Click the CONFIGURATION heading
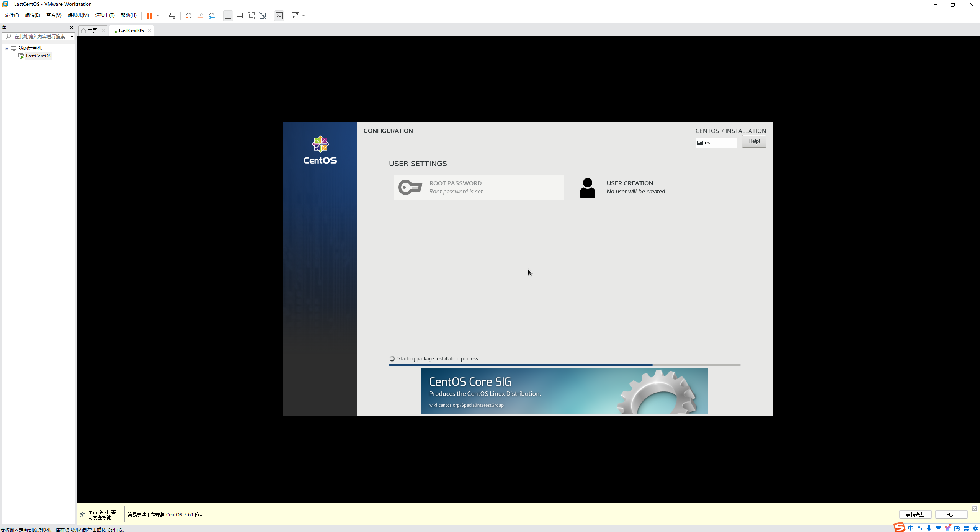Image resolution: width=980 pixels, height=532 pixels. tap(388, 131)
